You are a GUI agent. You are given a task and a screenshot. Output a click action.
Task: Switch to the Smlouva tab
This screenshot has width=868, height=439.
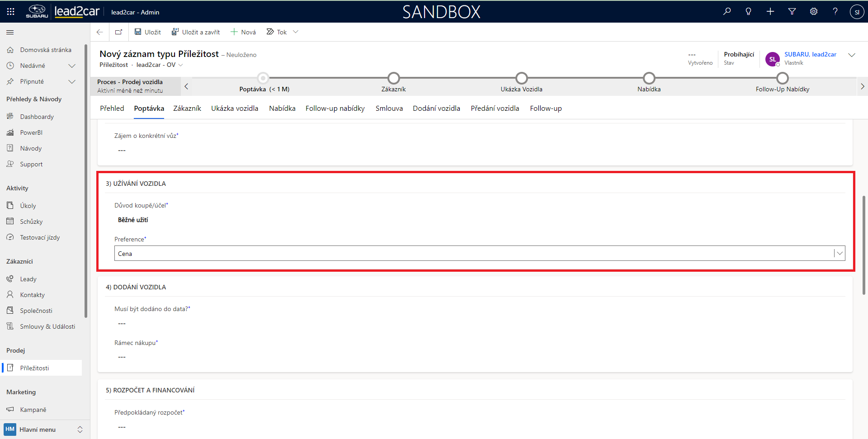pos(389,109)
